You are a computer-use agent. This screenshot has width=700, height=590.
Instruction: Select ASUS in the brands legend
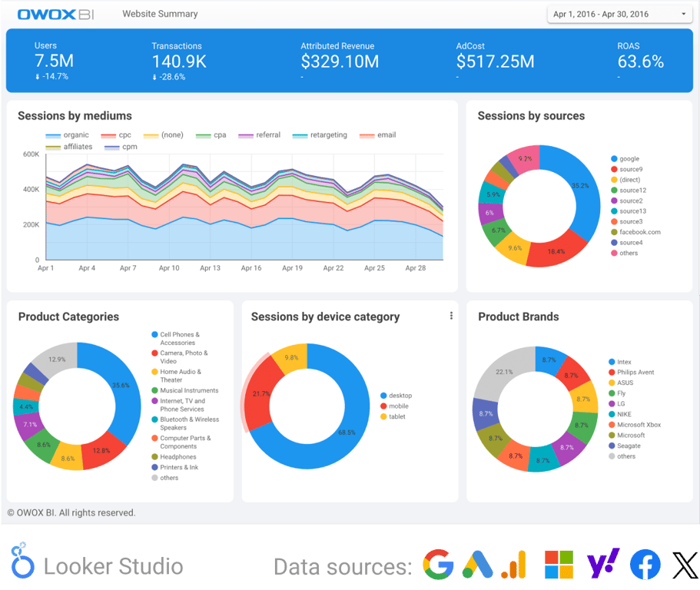click(x=621, y=383)
